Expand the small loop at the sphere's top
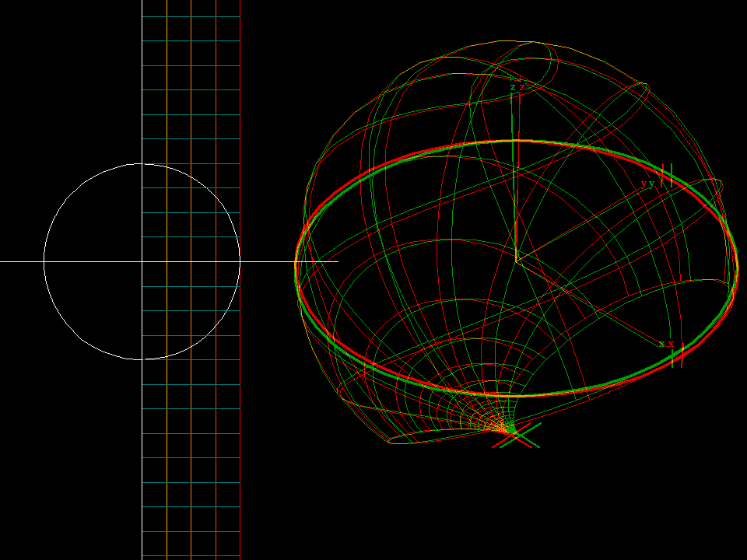The image size is (747, 560). (535, 62)
